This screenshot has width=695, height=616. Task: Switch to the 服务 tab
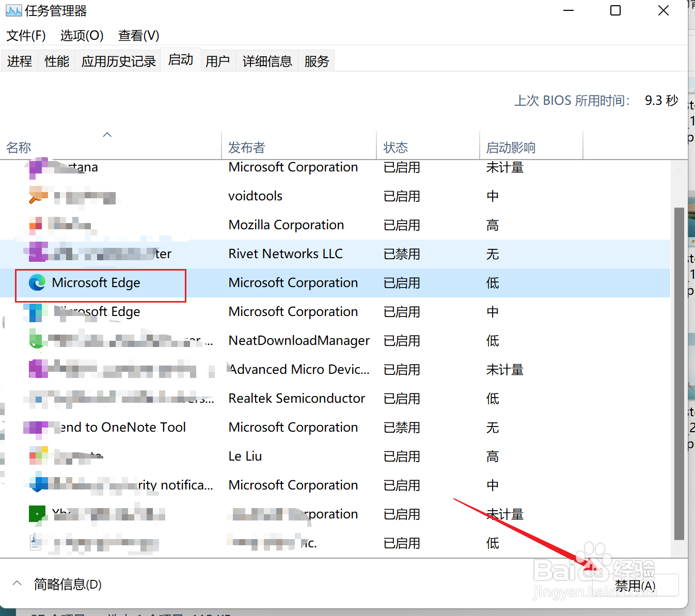click(x=317, y=61)
